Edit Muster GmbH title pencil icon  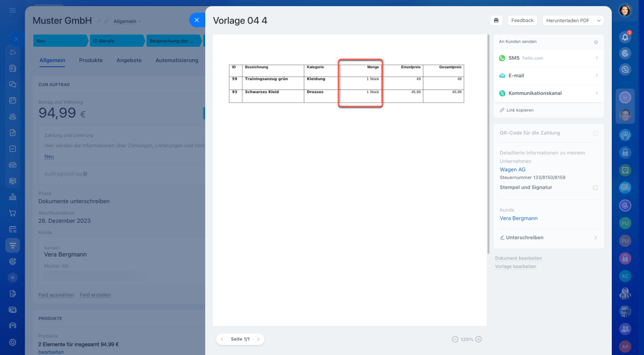coord(99,21)
